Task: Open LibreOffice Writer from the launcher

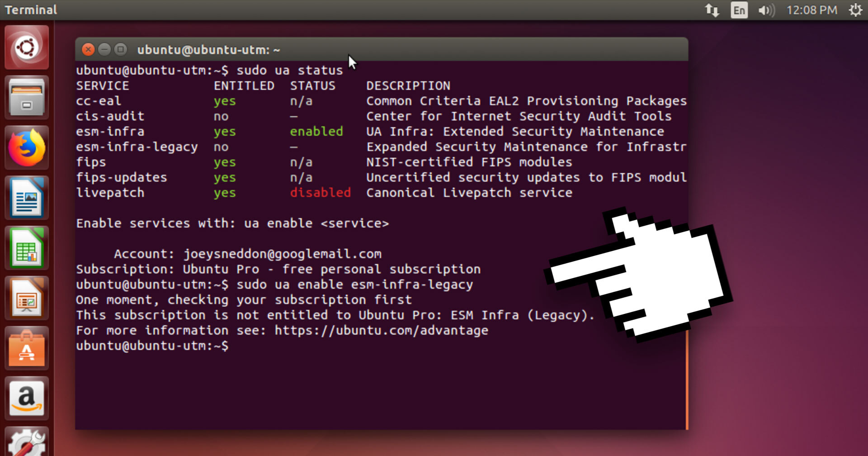Action: (27, 198)
